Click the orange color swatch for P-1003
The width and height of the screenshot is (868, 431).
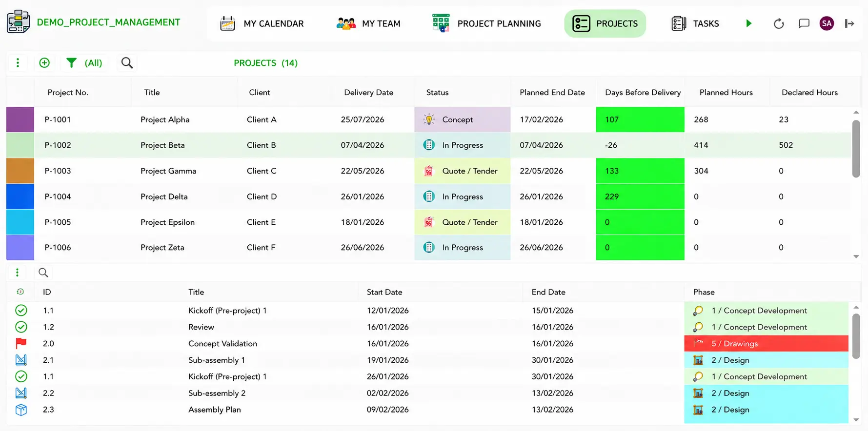point(20,171)
